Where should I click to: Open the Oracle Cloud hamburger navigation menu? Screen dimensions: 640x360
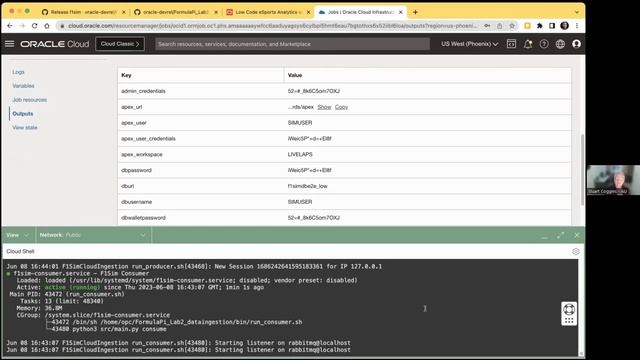pyautogui.click(x=9, y=44)
